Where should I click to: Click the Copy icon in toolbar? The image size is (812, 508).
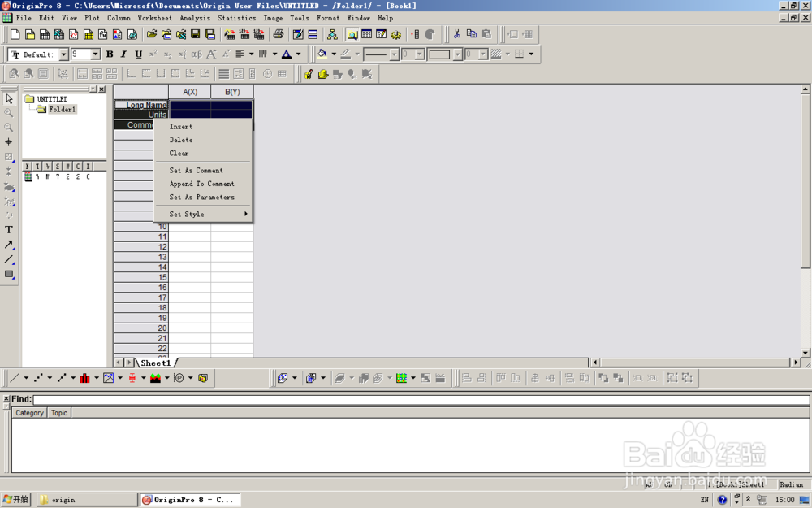[x=471, y=34]
